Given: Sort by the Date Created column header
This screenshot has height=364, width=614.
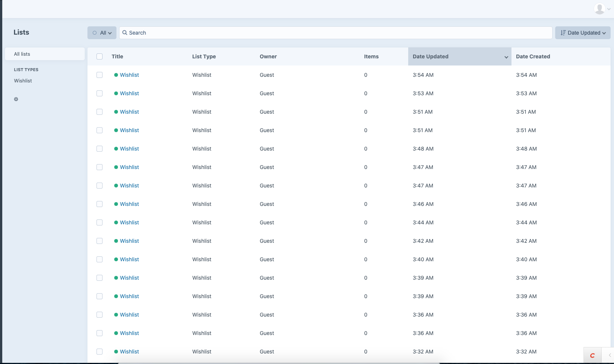Looking at the screenshot, I should click(x=533, y=56).
